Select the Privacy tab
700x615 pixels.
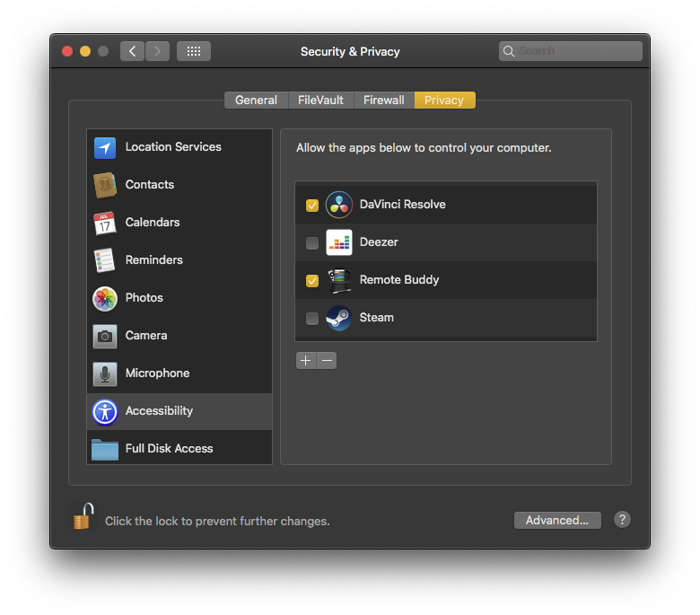(444, 100)
